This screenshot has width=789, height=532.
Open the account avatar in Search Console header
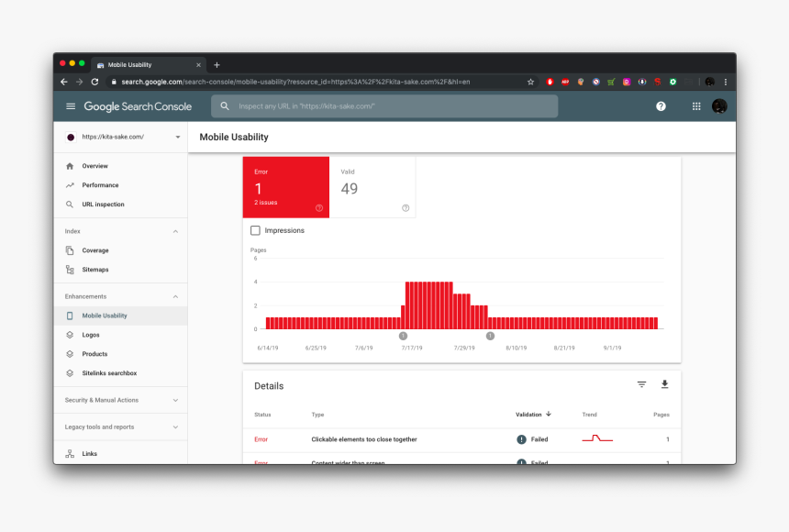(x=719, y=106)
